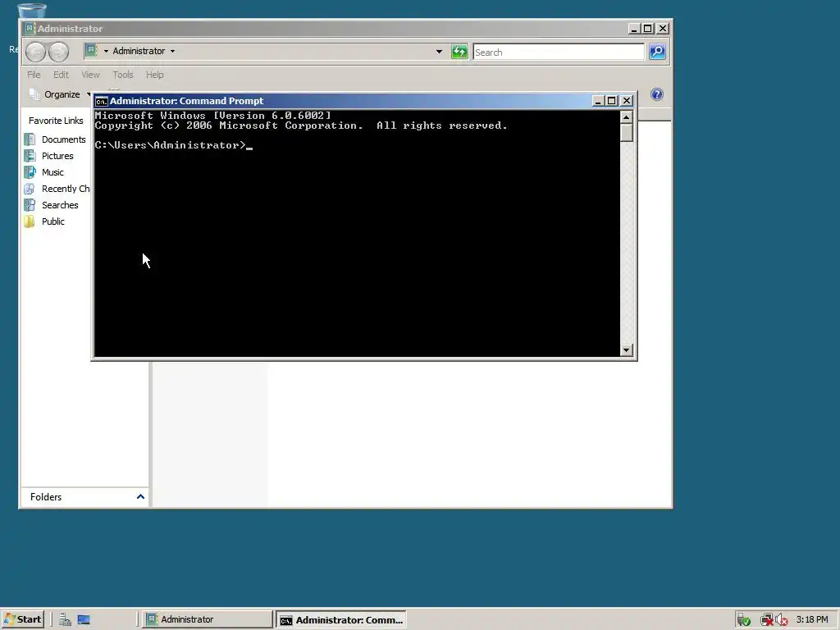Image resolution: width=840 pixels, height=630 pixels.
Task: Open the Explorer Help question mark icon
Action: [657, 94]
